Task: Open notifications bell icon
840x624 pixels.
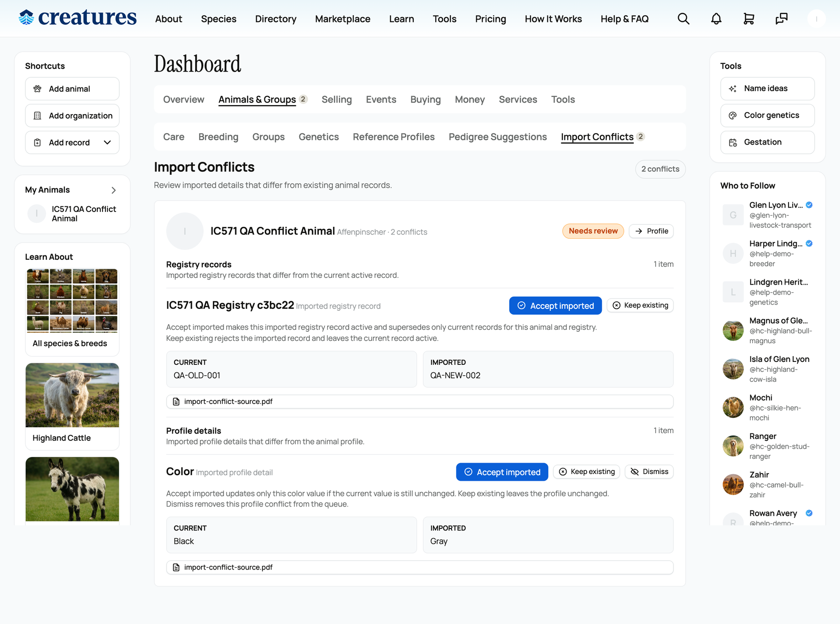Action: pos(716,19)
